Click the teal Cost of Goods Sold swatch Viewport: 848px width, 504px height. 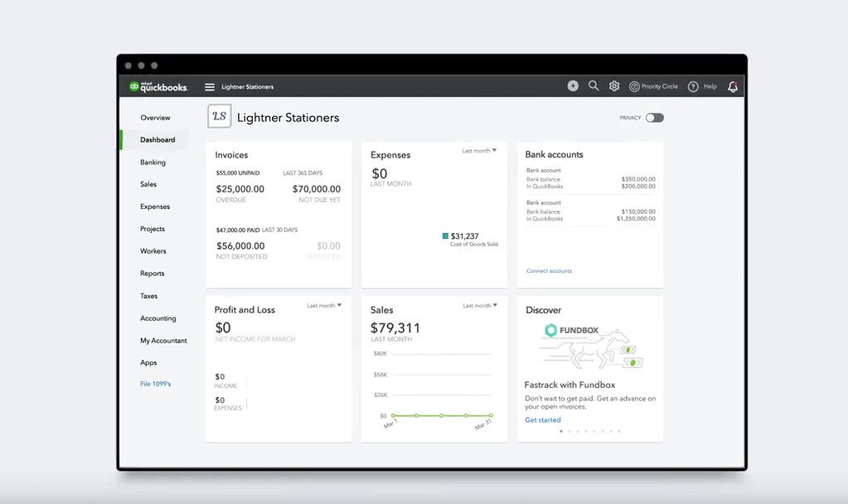pos(445,235)
